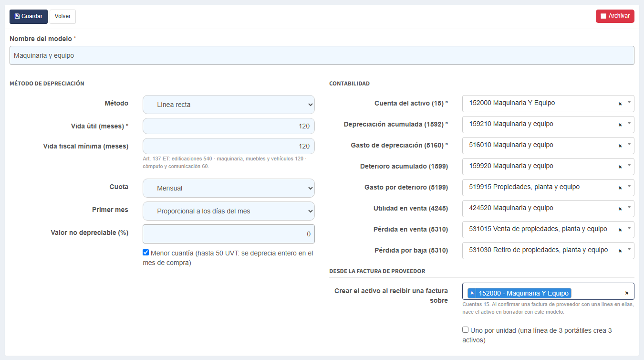Uncheck the Menor cuantía checkbox
This screenshot has height=360, width=644.
point(146,253)
